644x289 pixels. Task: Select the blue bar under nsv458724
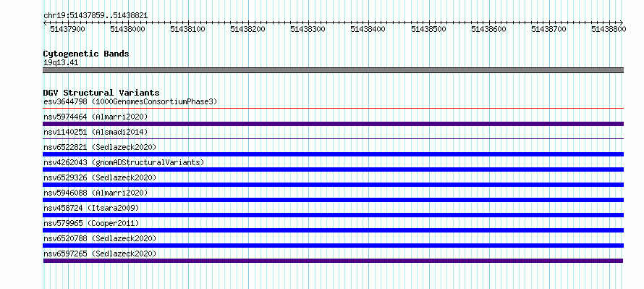(333, 215)
